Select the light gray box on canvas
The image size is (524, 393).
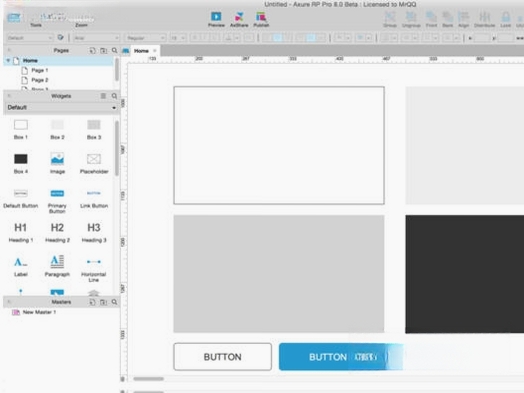coord(465,145)
